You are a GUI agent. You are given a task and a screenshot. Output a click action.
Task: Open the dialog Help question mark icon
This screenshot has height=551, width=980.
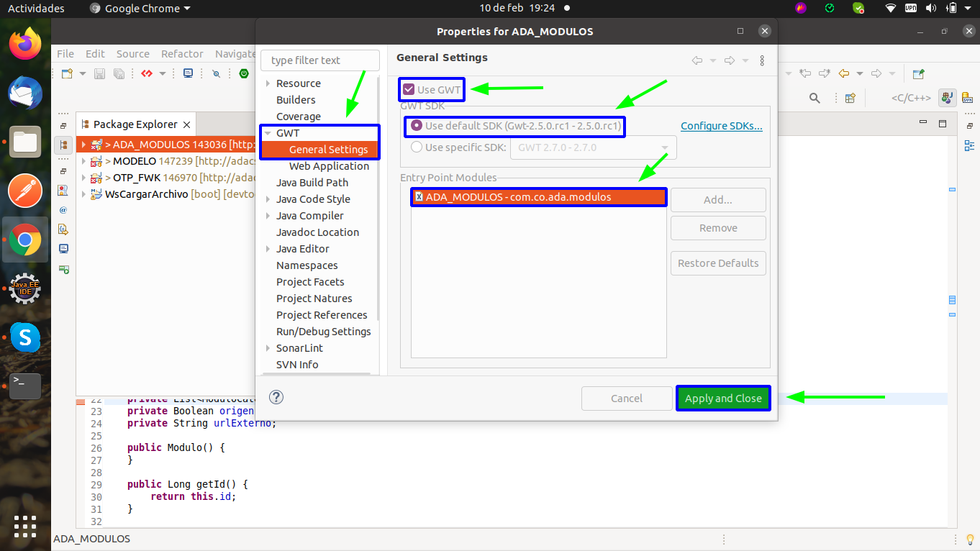coord(276,398)
